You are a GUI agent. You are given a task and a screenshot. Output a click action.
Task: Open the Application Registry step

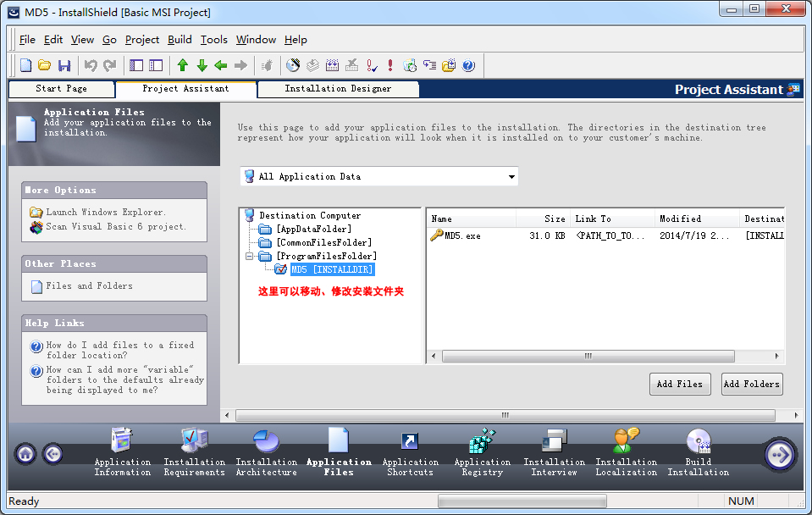(482, 451)
